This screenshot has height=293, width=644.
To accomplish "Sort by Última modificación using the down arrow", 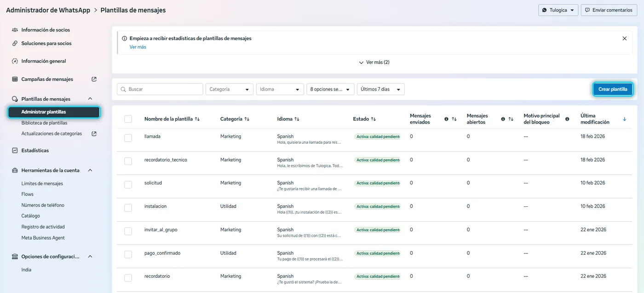I will tap(624, 119).
